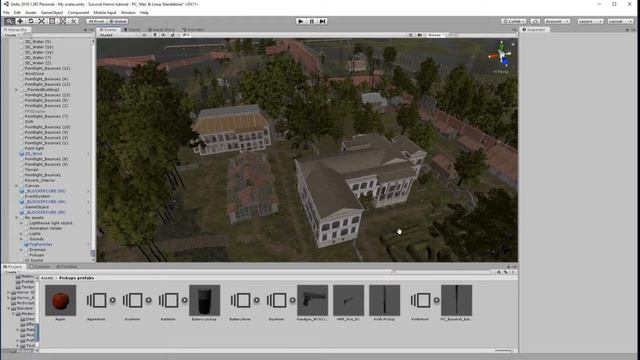Image resolution: width=640 pixels, height=360 pixels.
Task: Select Animation Holder in Hierarchy
Action: click(x=46, y=229)
